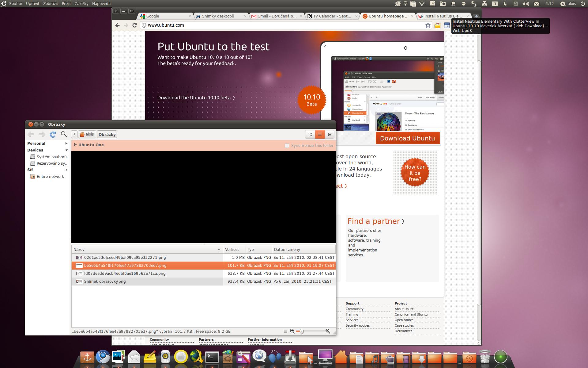This screenshot has width=588, height=368.
Task: Toggle Synchronize this folder checkbox
Action: pos(287,146)
